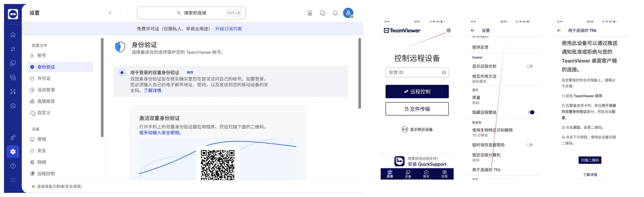Click the sidebar logout arrow icon at bottom
Image resolution: width=644 pixels, height=197 pixels.
tap(13, 180)
